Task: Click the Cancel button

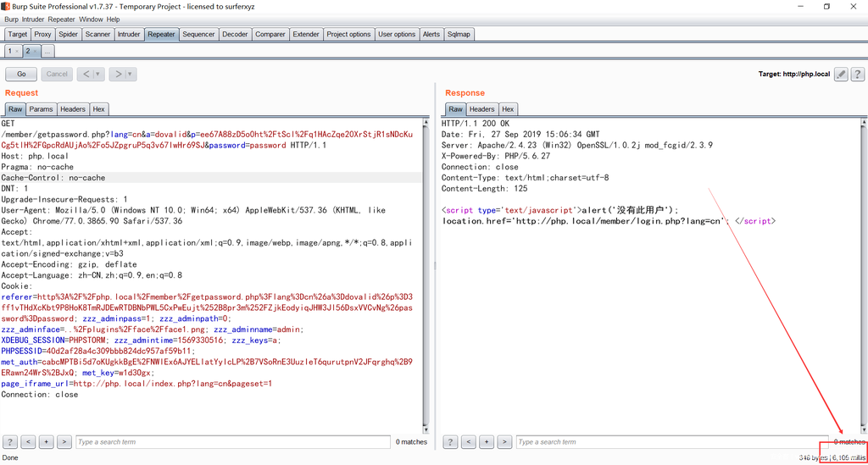Action: click(x=57, y=74)
